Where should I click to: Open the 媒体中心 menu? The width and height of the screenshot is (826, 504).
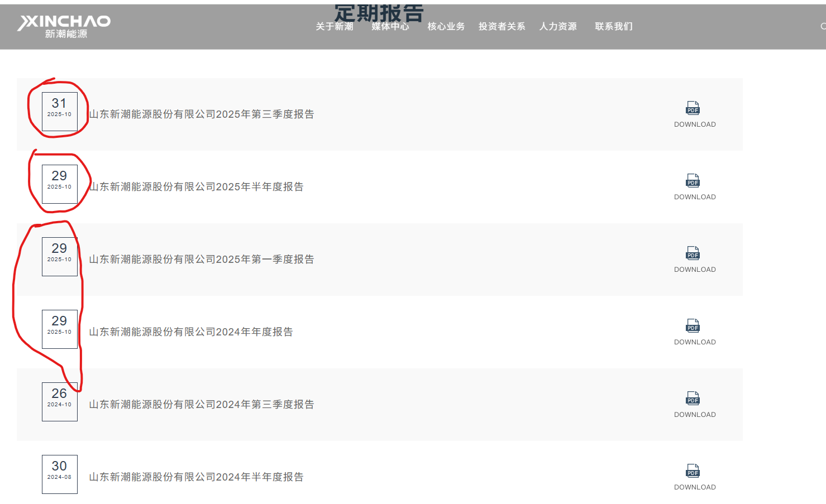click(390, 26)
